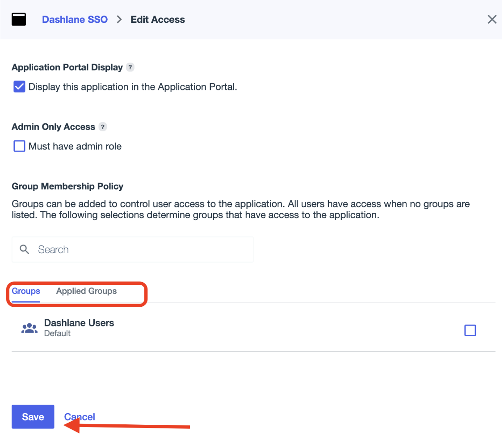This screenshot has height=440, width=504.
Task: Focus the group Search field
Action: [x=139, y=250]
